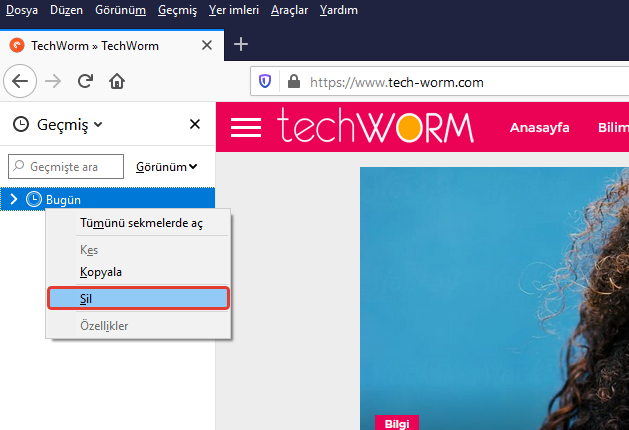Click the padlock site security icon

click(293, 82)
